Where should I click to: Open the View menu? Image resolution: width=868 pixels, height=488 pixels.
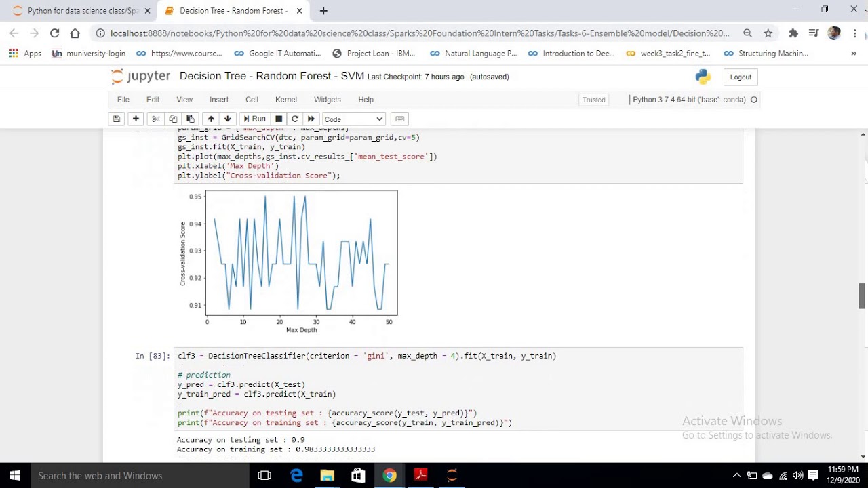click(x=184, y=100)
